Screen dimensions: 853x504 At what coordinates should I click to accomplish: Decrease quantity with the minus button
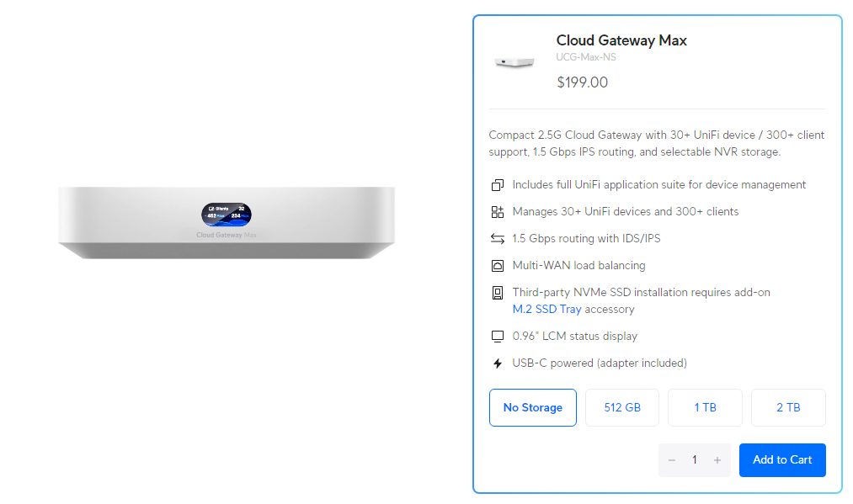click(672, 460)
